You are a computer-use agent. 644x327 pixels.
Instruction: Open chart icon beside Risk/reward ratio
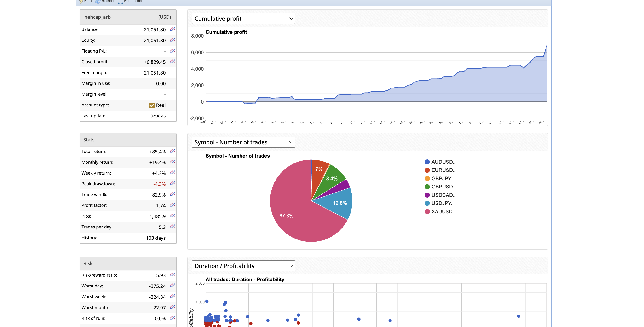[x=172, y=275]
